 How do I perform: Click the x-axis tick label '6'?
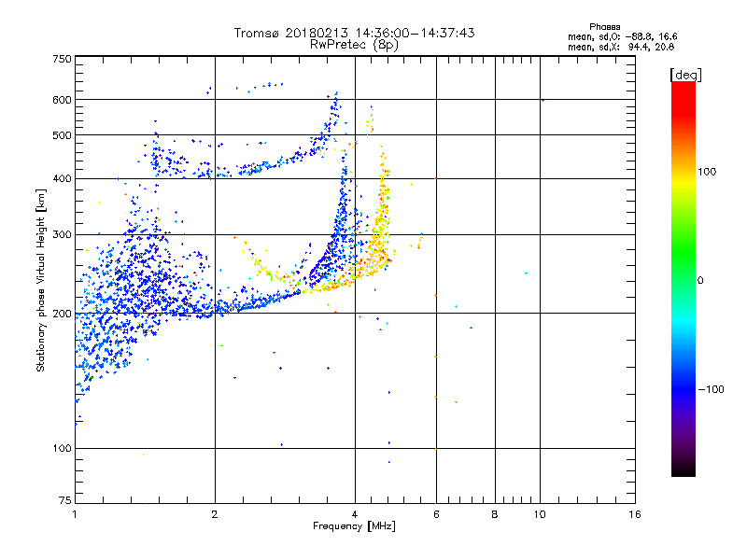pos(436,514)
